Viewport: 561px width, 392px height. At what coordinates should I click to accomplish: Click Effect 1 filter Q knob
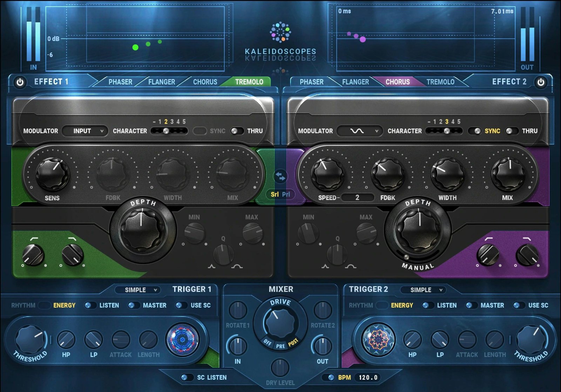click(224, 255)
